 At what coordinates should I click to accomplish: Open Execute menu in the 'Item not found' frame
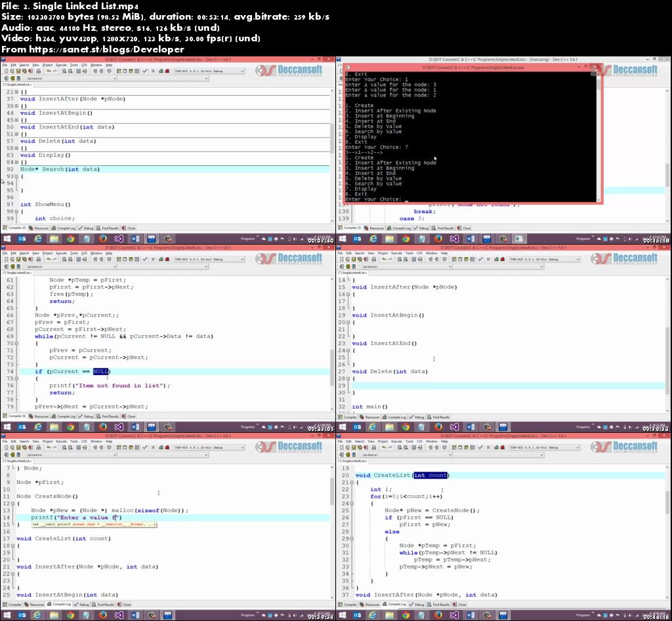tap(61, 253)
